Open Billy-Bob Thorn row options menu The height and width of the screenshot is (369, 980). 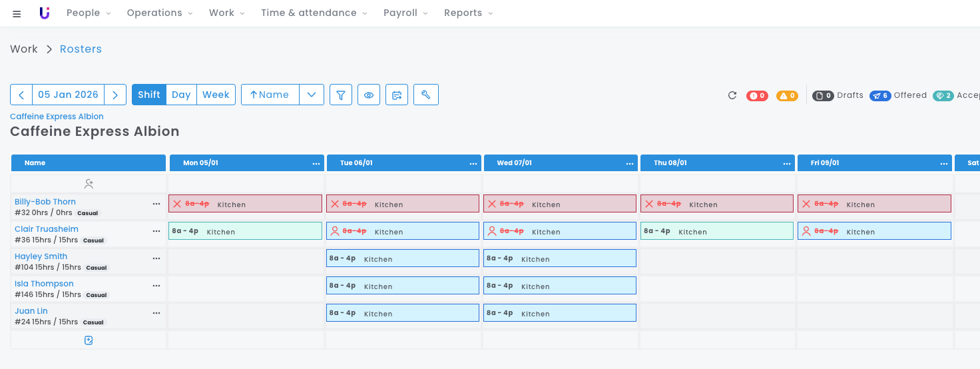tap(156, 204)
